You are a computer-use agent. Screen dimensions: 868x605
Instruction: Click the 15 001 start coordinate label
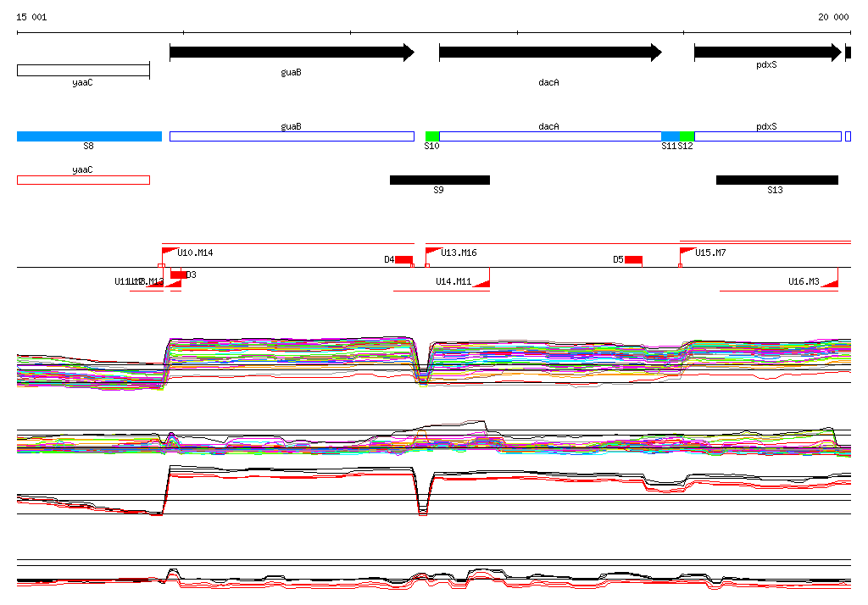(x=31, y=17)
